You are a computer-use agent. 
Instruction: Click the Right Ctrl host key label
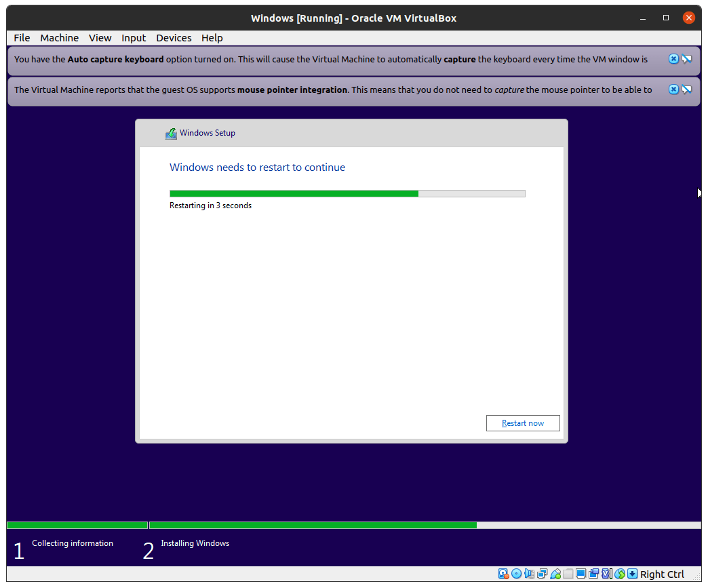[x=661, y=574]
